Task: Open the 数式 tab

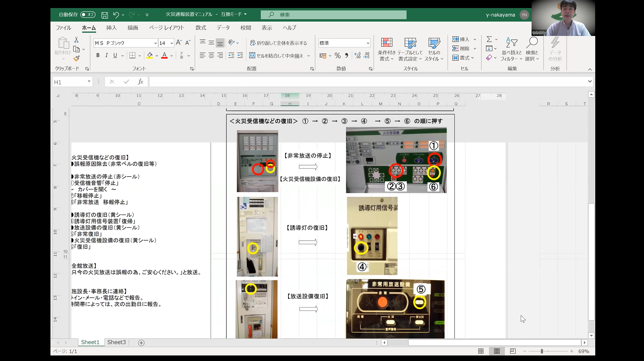Action: [x=201, y=28]
